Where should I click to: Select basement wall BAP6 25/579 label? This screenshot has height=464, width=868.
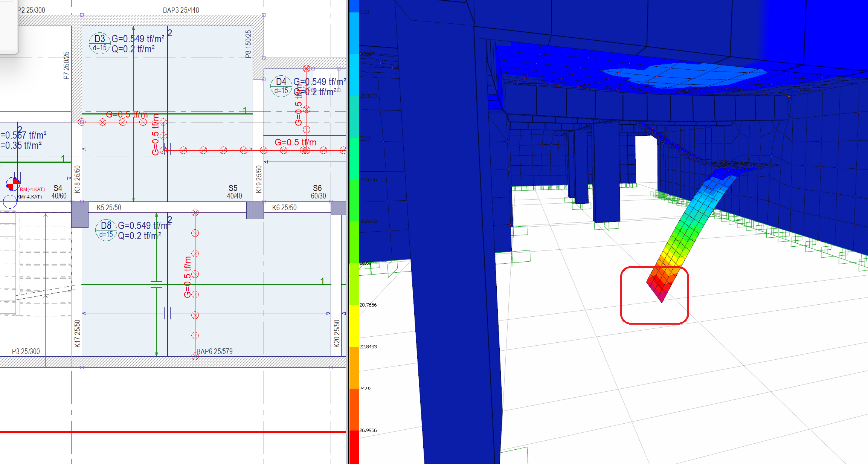(215, 351)
